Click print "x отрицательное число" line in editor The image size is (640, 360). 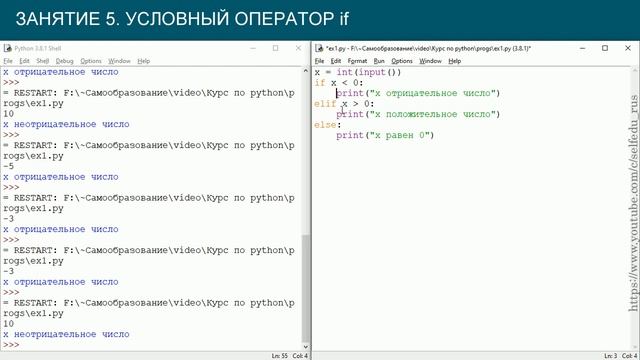coord(418,93)
